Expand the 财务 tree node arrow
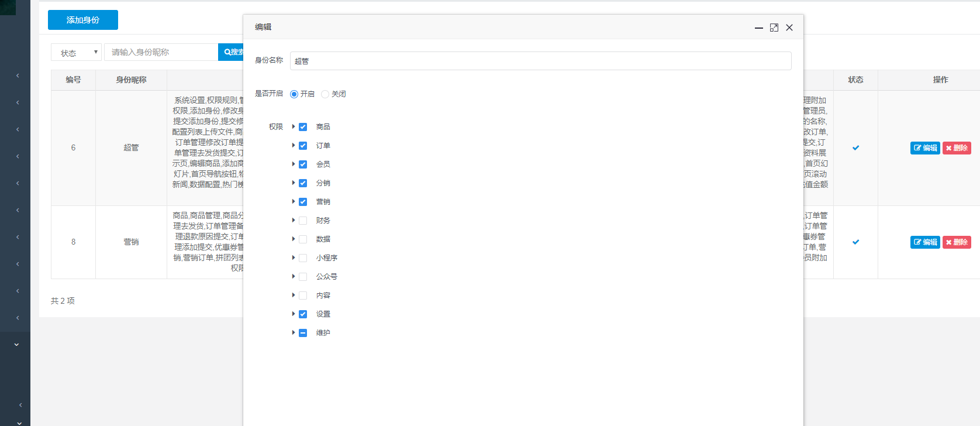The width and height of the screenshot is (980, 426). [294, 220]
